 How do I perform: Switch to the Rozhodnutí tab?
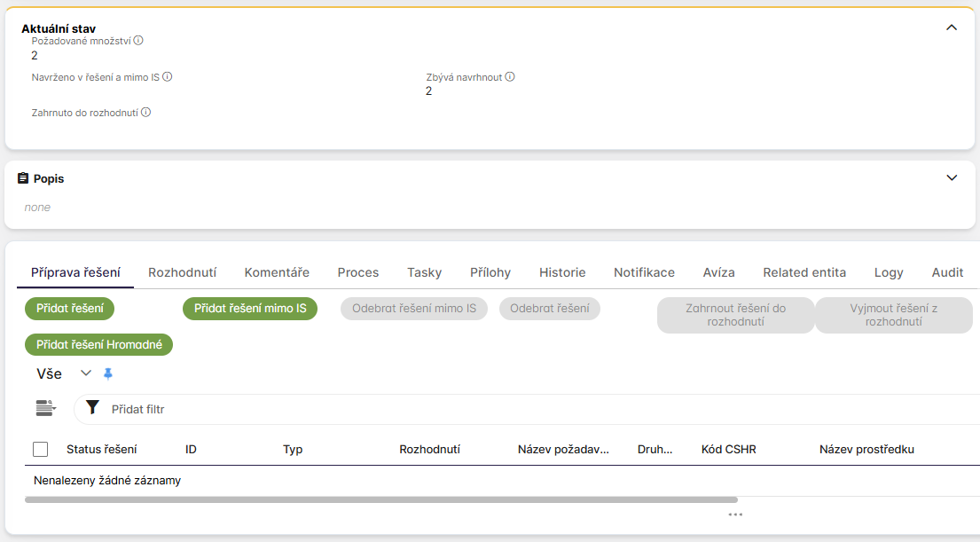182,272
